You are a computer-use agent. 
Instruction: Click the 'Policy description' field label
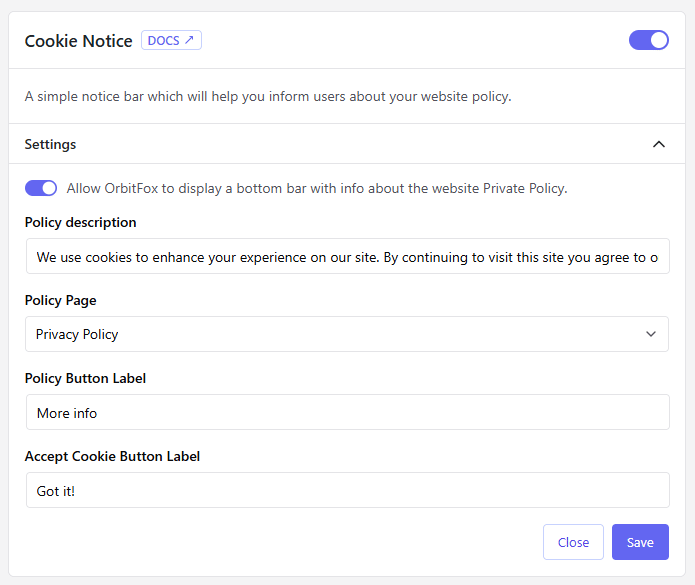coord(80,222)
